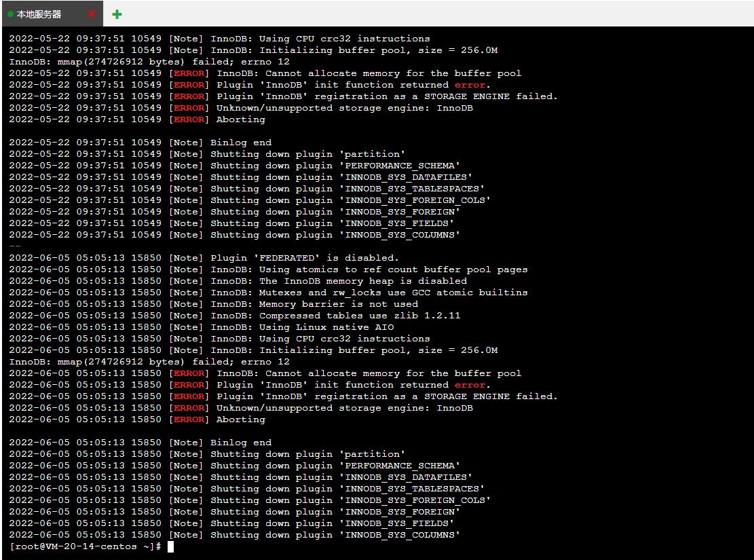Close the 本地服务器 tab with red X
Image resolution: width=754 pixels, height=560 pixels.
[x=92, y=14]
